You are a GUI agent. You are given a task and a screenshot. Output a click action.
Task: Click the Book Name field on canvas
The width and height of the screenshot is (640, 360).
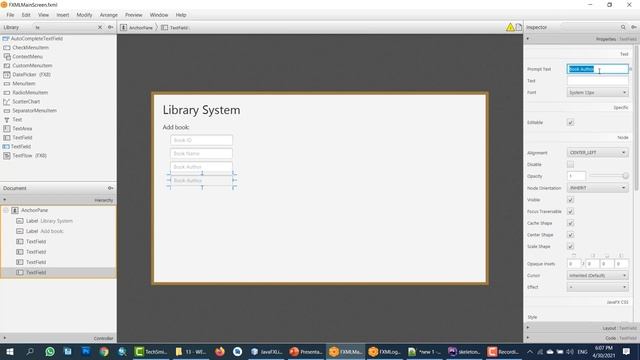[201, 153]
